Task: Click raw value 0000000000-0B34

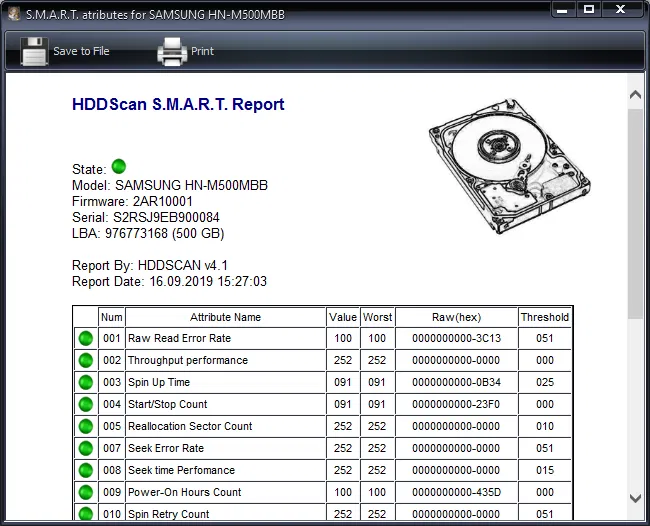Action: point(456,382)
